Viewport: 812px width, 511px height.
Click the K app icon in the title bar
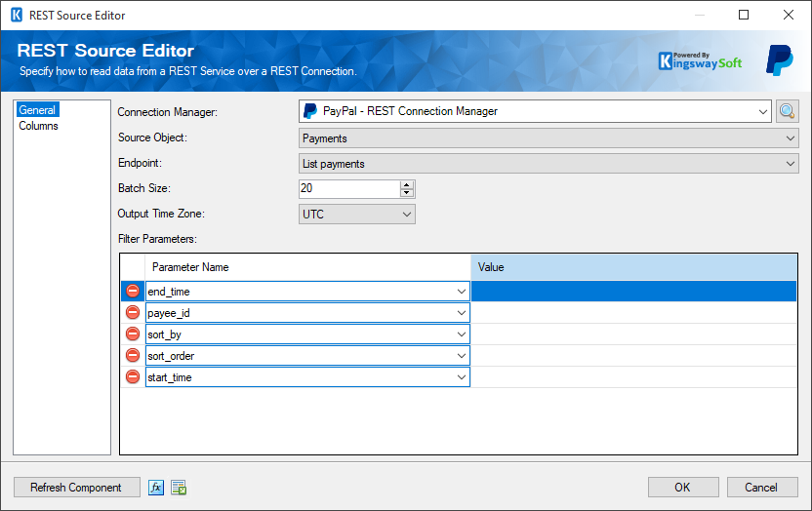pyautogui.click(x=17, y=15)
